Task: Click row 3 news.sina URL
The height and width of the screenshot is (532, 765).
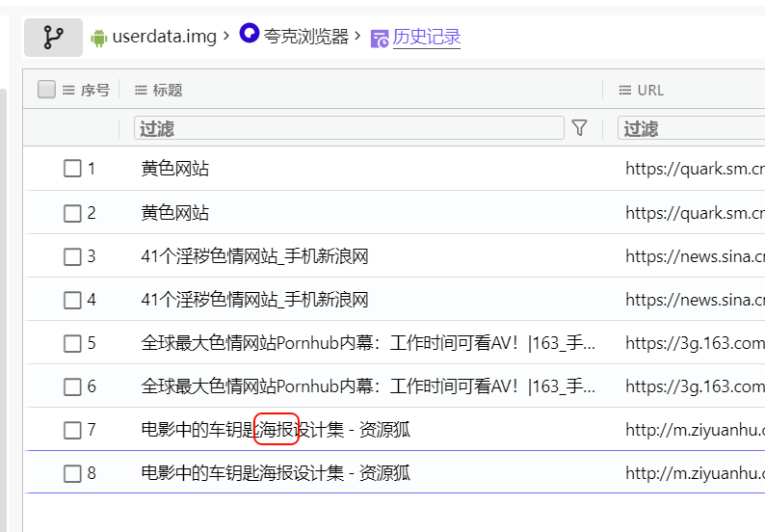Action: point(696,256)
